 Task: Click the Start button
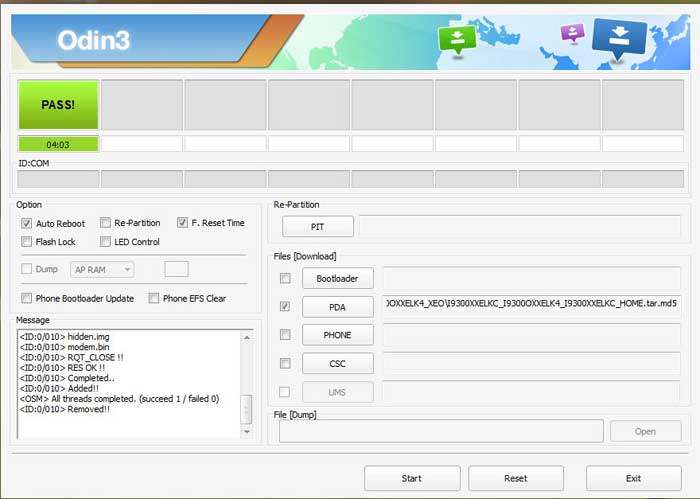[x=412, y=478]
